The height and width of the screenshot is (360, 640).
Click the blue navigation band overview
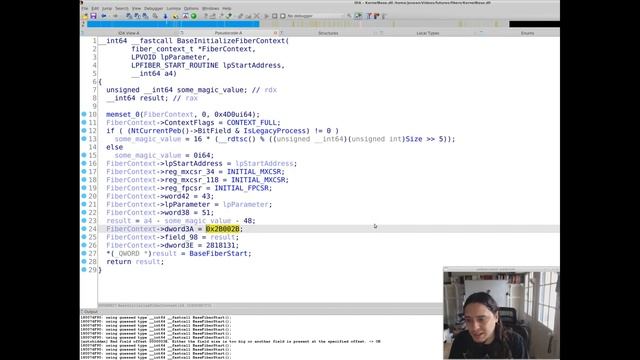(173, 24)
